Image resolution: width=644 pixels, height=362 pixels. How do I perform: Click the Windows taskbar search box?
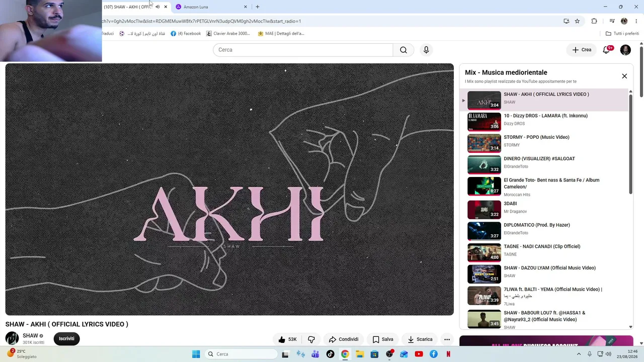(242, 354)
